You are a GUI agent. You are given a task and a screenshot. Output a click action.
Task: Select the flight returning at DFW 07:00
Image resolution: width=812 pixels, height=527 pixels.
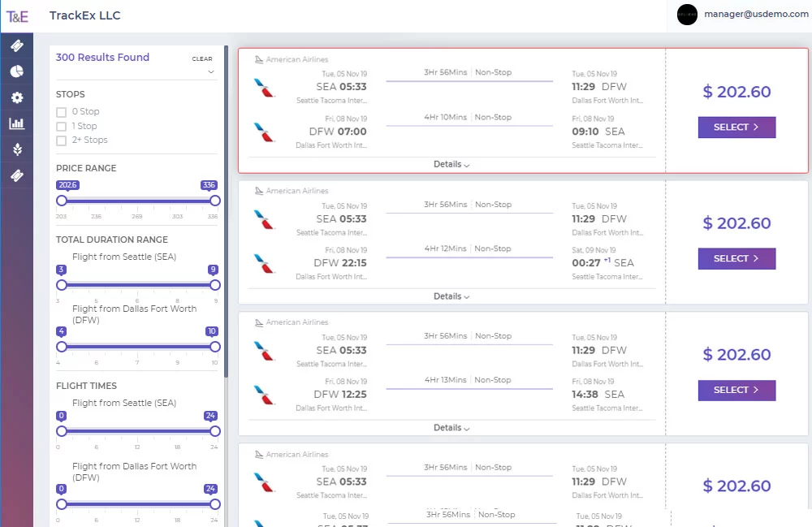(x=736, y=127)
